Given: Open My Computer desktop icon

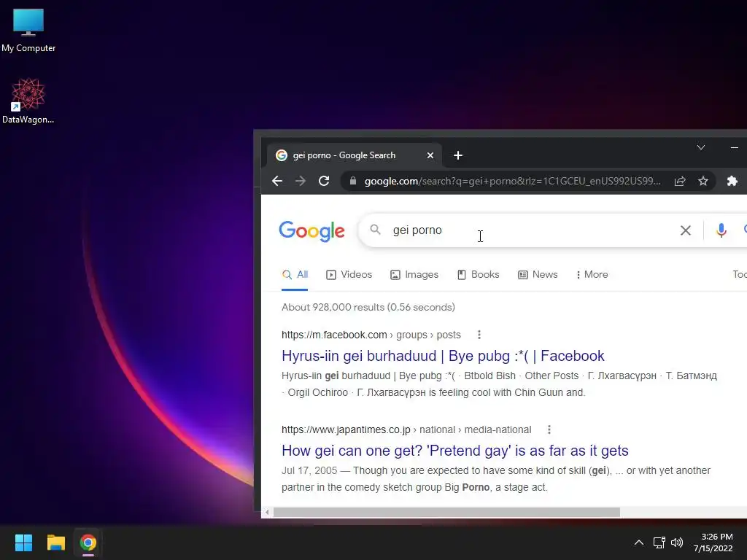Looking at the screenshot, I should point(28,30).
